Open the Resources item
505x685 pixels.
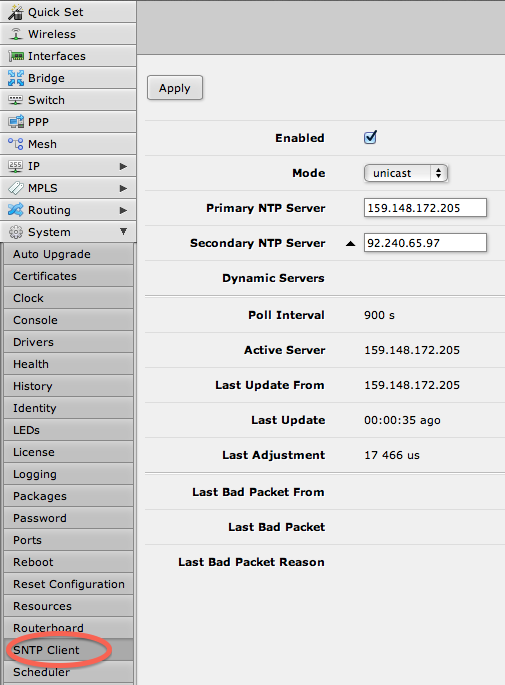68,606
